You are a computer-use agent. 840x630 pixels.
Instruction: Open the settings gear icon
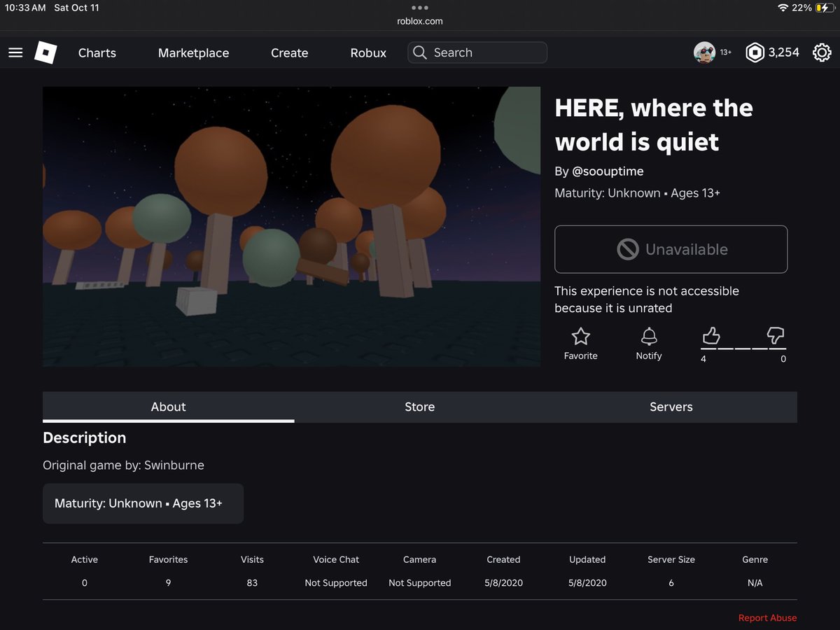click(822, 52)
